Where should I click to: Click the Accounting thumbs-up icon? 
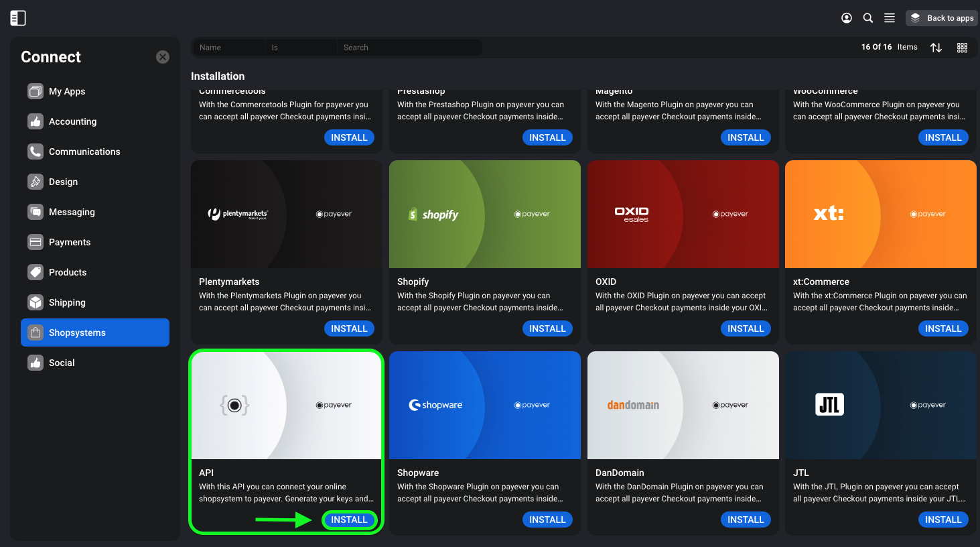36,121
